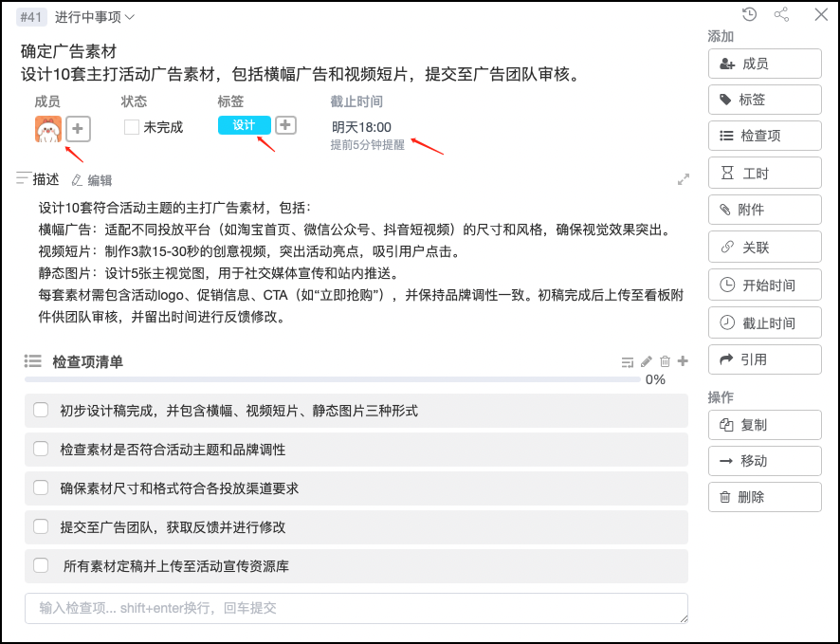Click the 移动 action button

coord(764,461)
